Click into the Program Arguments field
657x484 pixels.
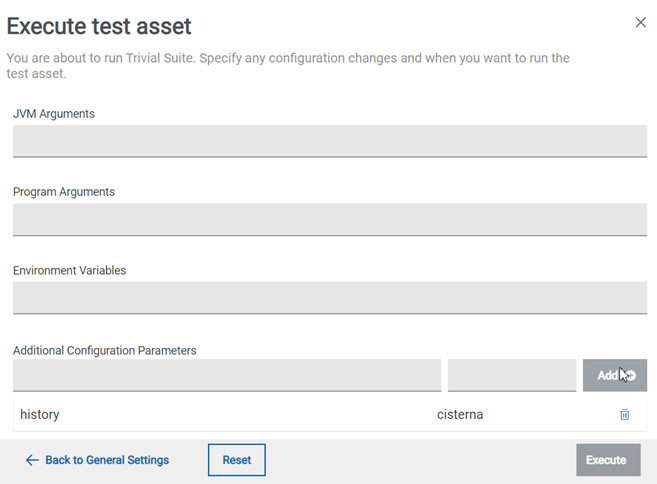330,219
